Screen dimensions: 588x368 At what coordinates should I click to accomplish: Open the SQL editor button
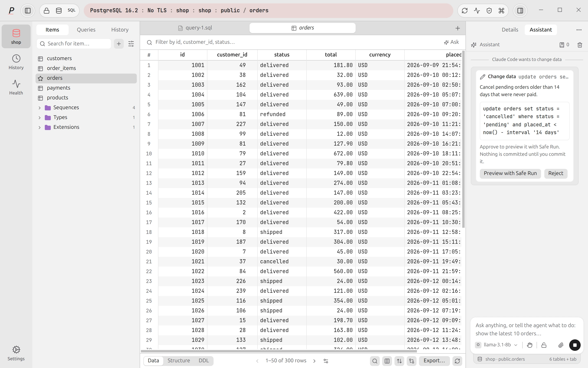[71, 10]
